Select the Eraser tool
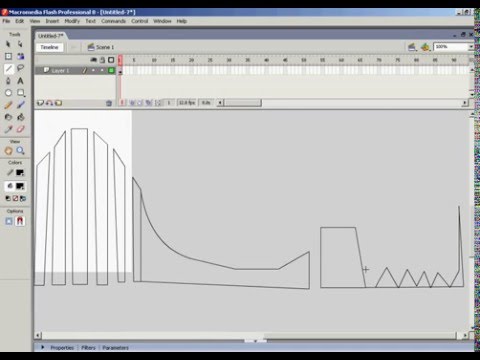480x360 pixels. (x=20, y=129)
